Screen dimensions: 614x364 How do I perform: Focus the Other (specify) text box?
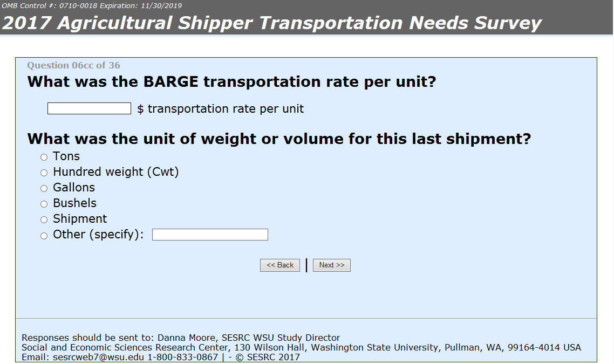point(210,235)
